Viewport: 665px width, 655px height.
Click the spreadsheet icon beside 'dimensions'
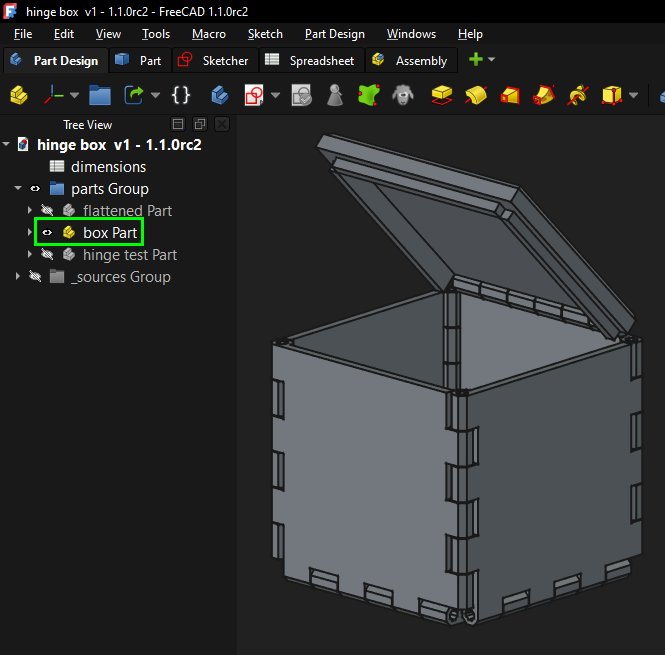(57, 166)
